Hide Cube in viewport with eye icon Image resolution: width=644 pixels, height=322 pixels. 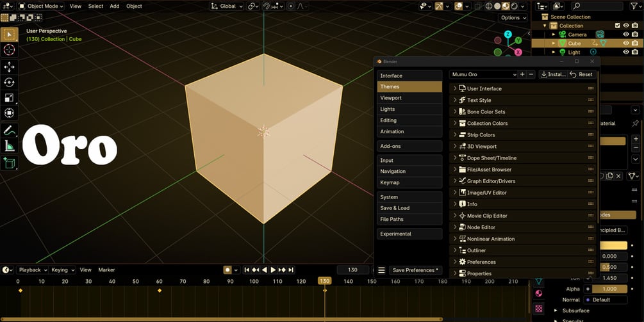click(x=626, y=43)
